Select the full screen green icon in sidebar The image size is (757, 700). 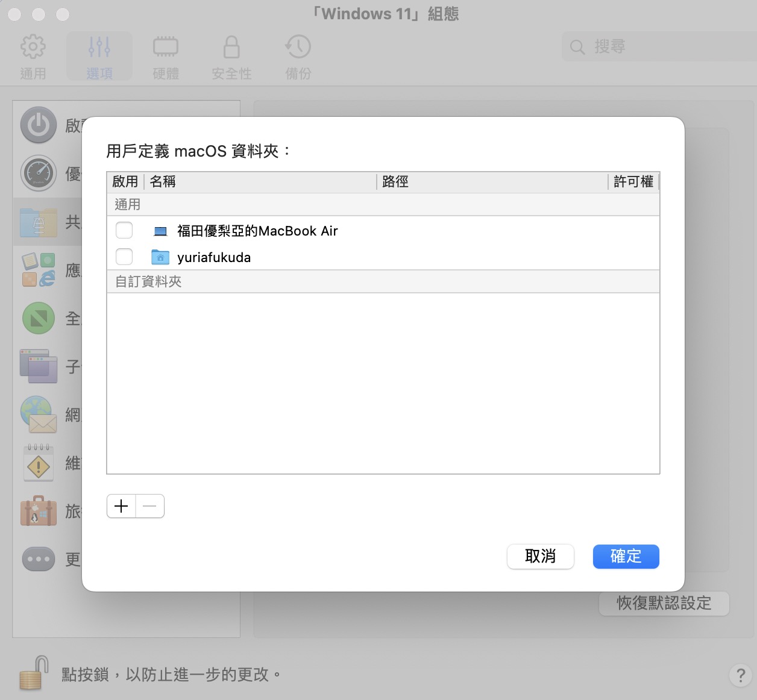point(39,318)
